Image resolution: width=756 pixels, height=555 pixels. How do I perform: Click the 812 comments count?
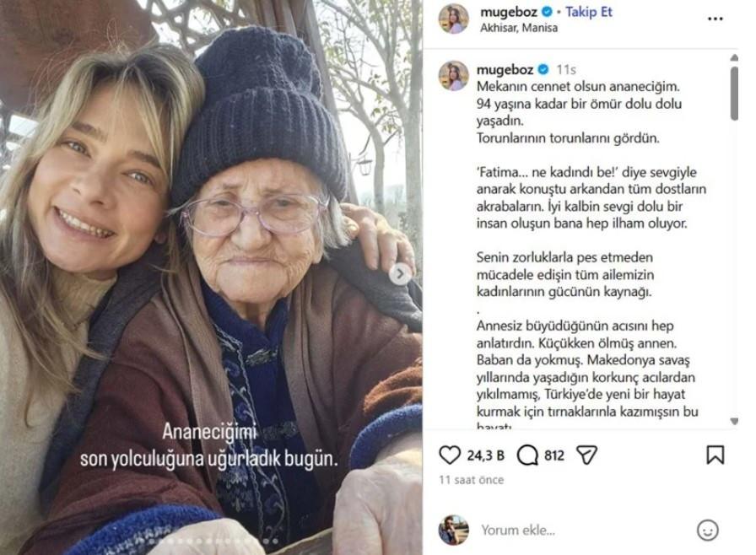(x=554, y=455)
